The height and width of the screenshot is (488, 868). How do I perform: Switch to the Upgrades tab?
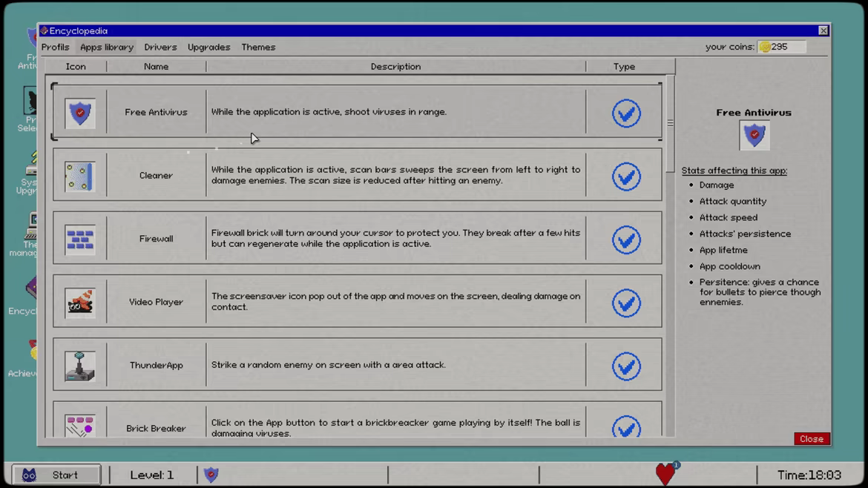208,47
